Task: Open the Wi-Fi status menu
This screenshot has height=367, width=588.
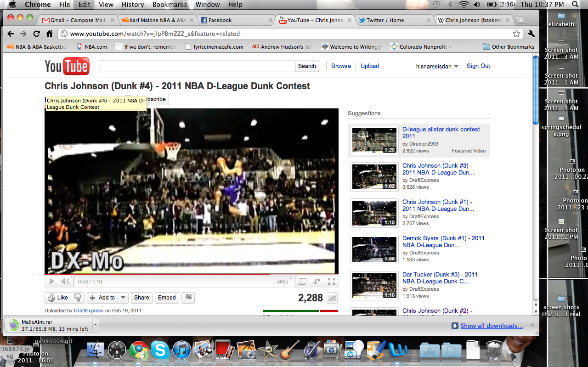Action: [464, 5]
